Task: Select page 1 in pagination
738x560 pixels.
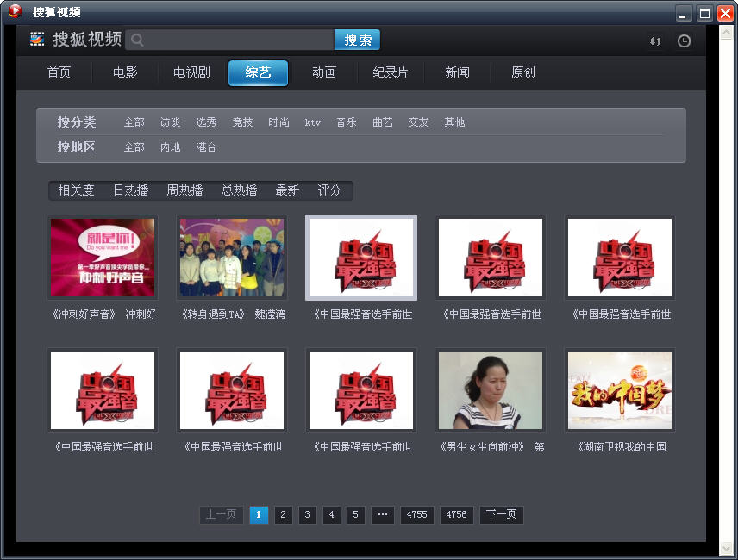Action: click(x=259, y=515)
